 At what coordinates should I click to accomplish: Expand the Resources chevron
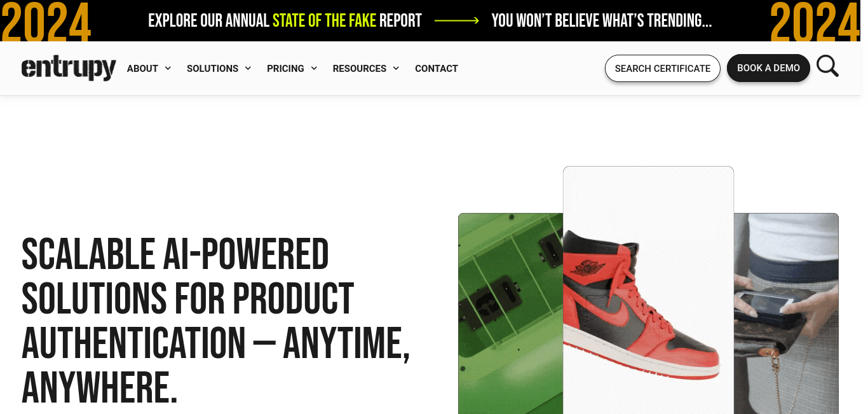coord(396,68)
